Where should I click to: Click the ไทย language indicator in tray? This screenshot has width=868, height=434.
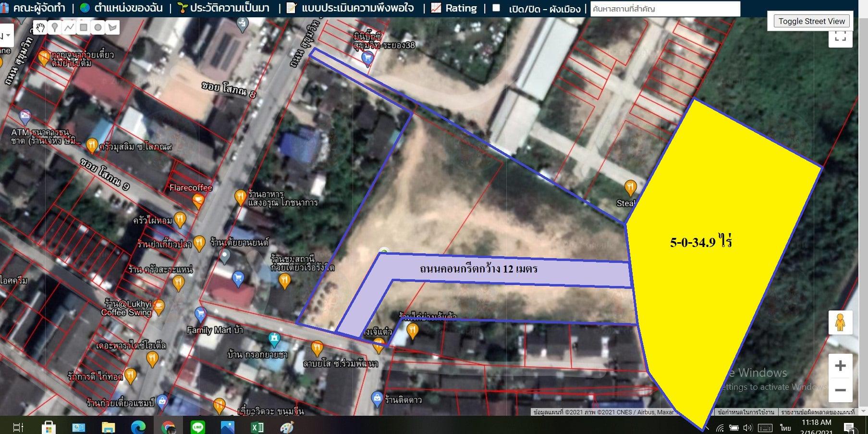point(785,427)
